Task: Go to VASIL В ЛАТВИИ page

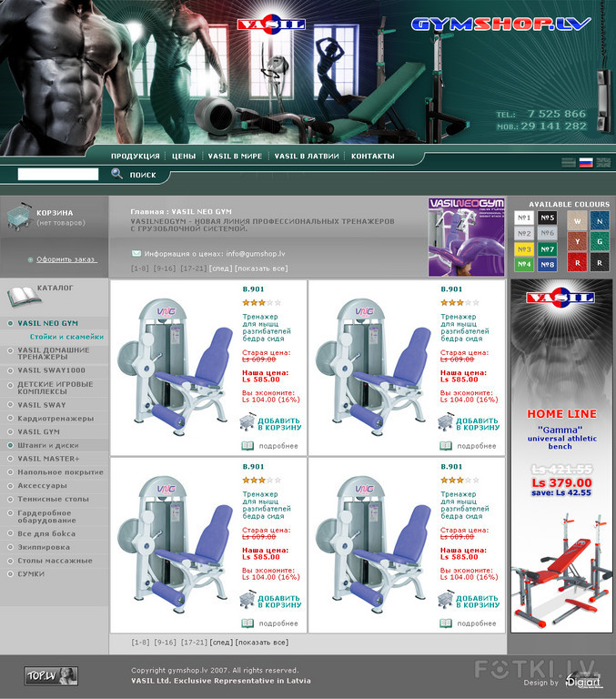Action: tap(307, 156)
